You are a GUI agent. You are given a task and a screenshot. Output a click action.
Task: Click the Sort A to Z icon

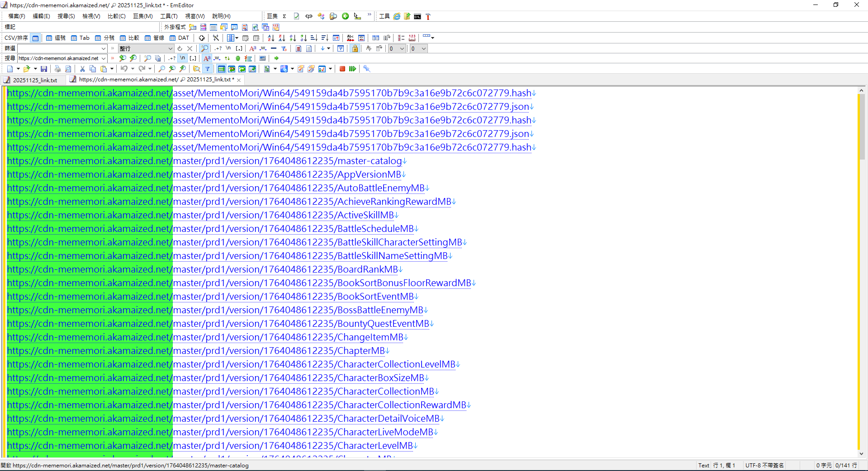point(270,38)
